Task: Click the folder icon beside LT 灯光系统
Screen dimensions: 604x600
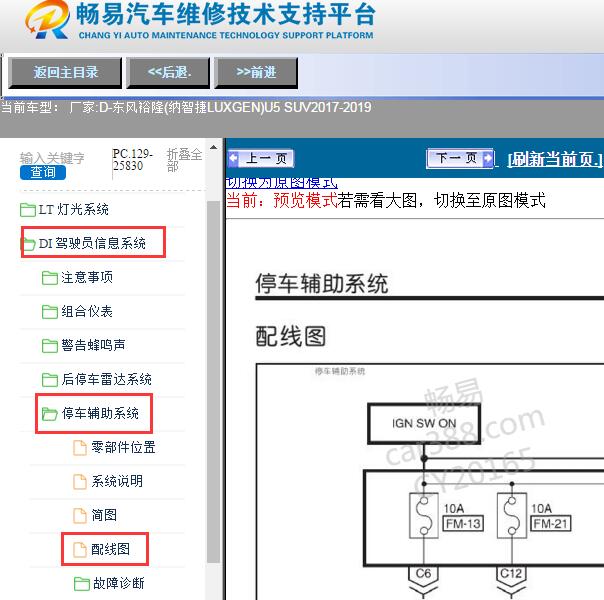Action: [x=28, y=210]
